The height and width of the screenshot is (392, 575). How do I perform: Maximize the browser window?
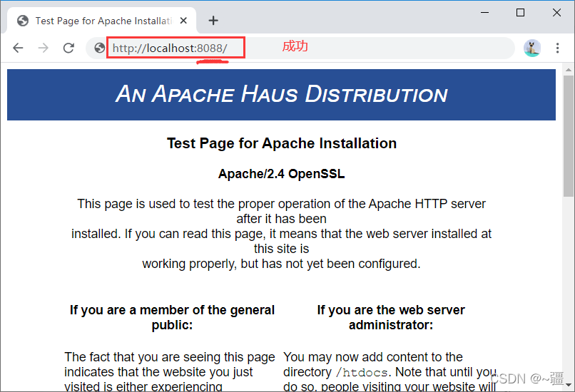[x=520, y=13]
